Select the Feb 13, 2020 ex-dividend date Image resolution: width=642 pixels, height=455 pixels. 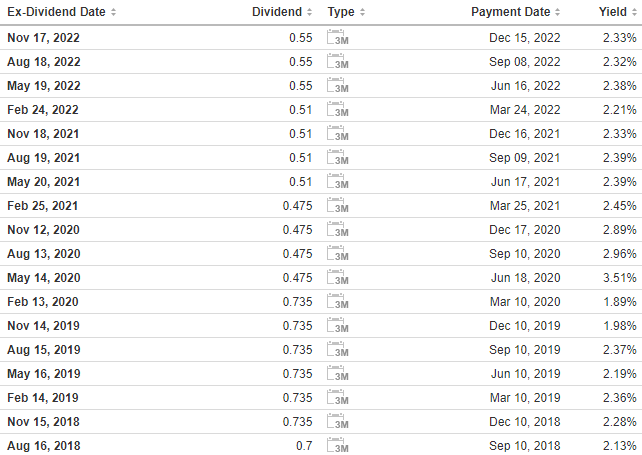(43, 302)
